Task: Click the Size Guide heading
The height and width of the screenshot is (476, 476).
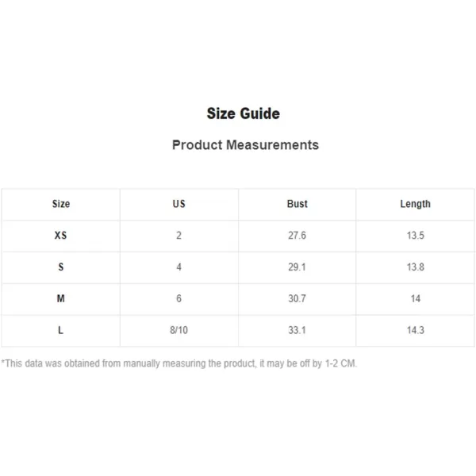Action: click(244, 113)
